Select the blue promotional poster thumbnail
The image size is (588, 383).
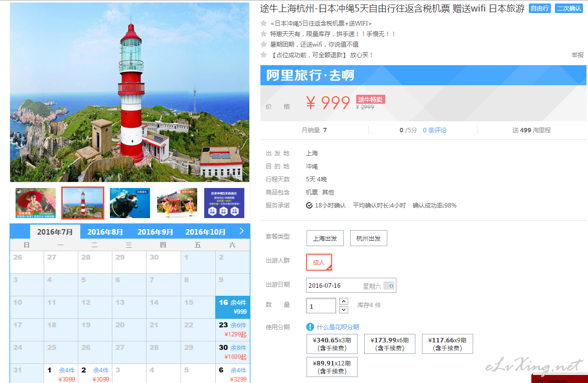pos(224,203)
